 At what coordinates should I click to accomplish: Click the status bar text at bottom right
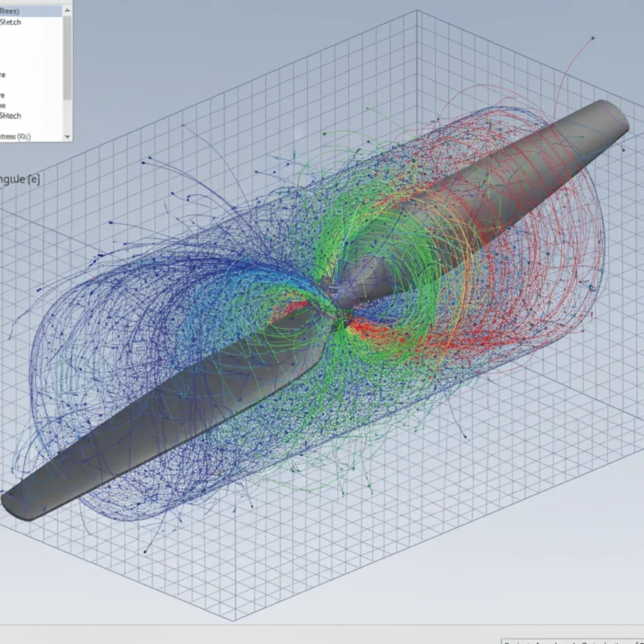coord(566,641)
